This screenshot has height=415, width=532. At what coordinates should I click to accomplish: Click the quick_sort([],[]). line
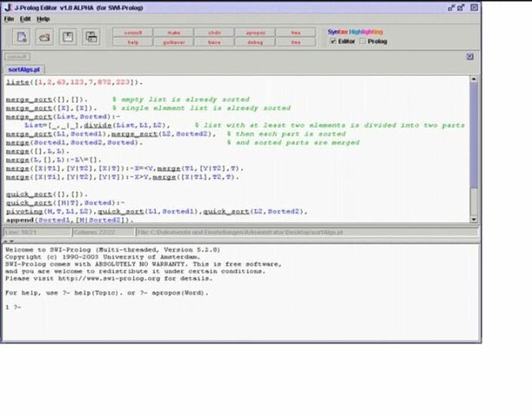tap(47, 195)
